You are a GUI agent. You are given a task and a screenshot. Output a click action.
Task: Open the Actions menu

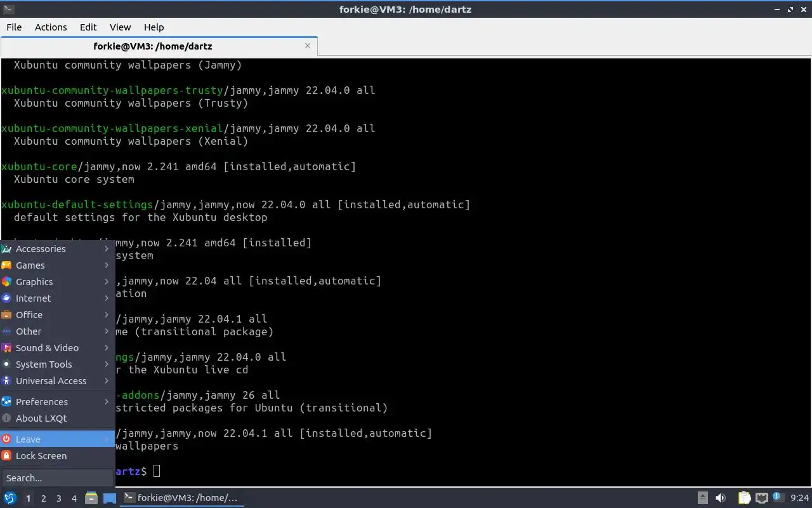[51, 27]
